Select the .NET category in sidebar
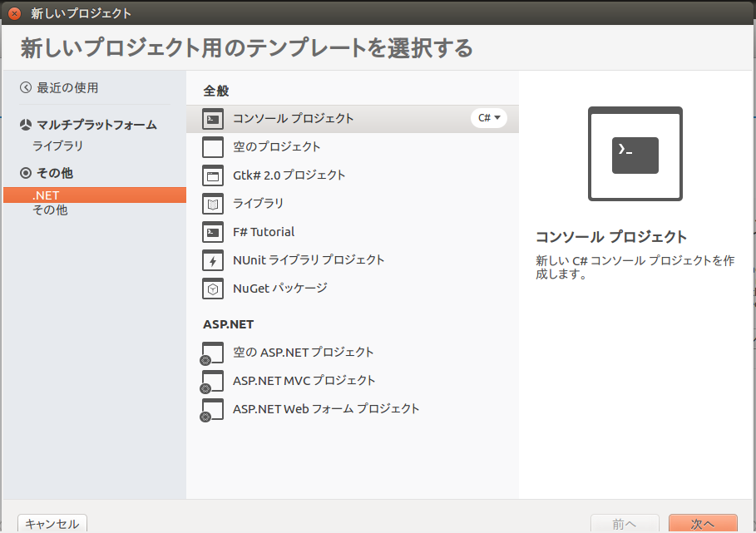The image size is (756, 533). pos(41,195)
